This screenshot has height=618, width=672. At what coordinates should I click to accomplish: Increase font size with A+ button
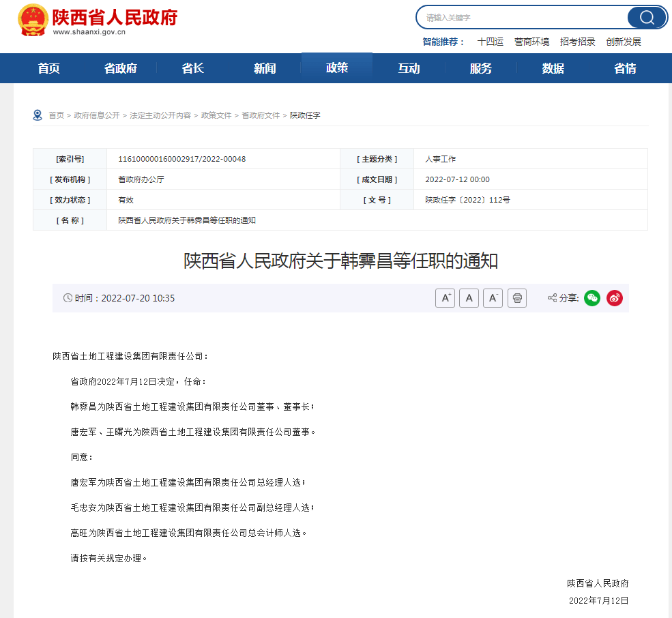445,298
